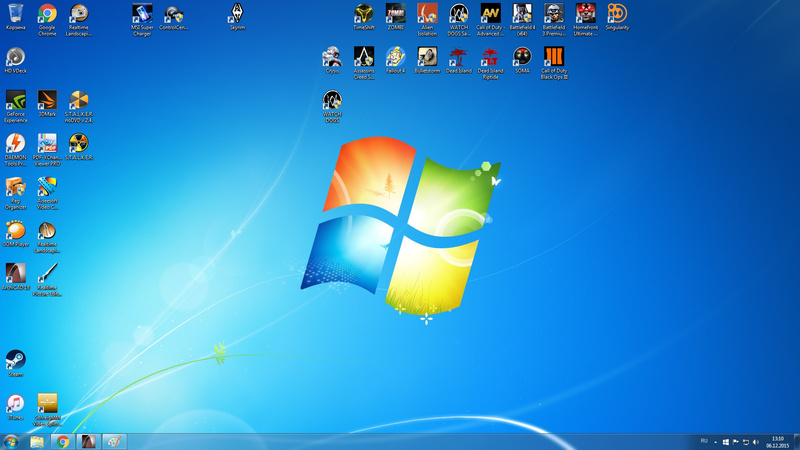Open Windows Explorer from the taskbar

[x=37, y=441]
